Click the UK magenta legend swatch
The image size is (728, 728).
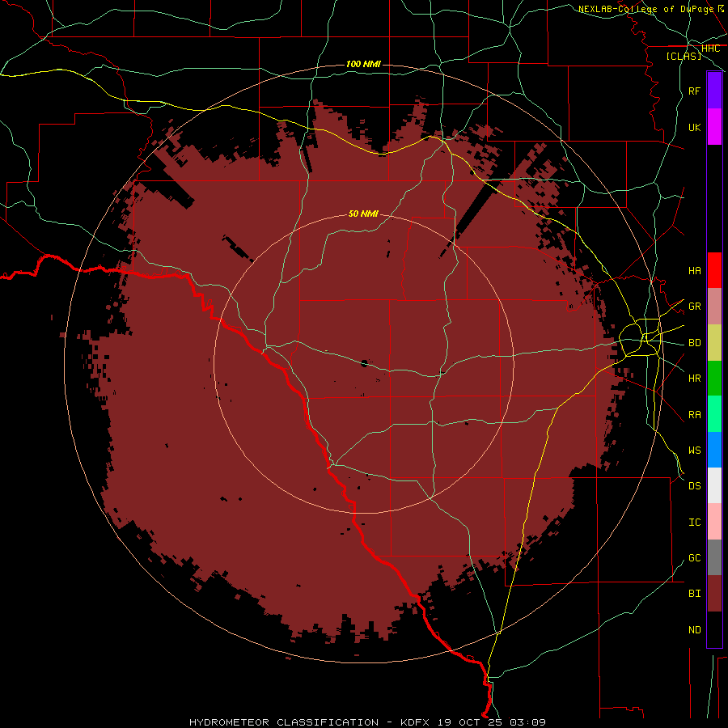coord(714,127)
